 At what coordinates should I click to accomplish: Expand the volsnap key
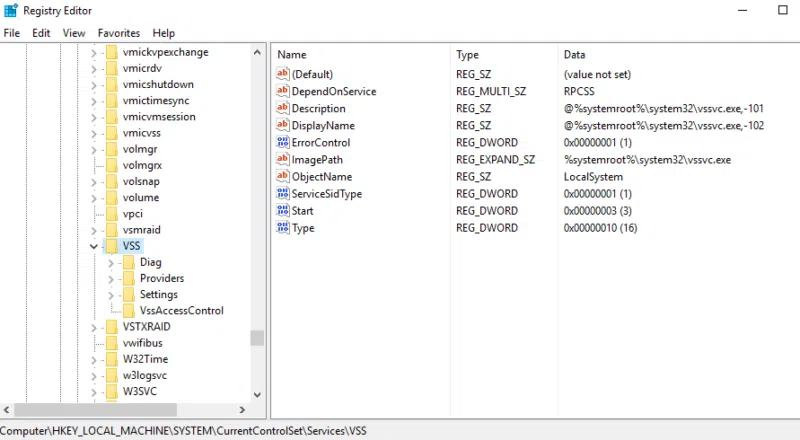(x=93, y=182)
